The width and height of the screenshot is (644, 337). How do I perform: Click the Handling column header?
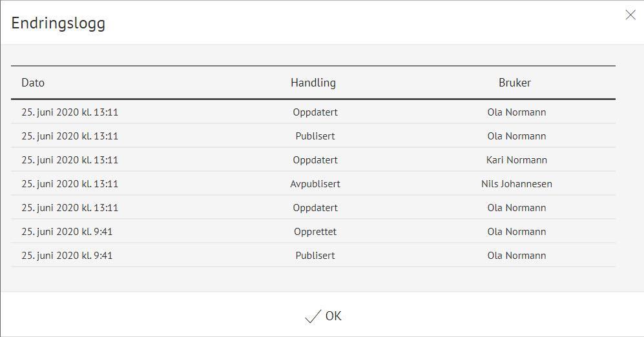[313, 83]
